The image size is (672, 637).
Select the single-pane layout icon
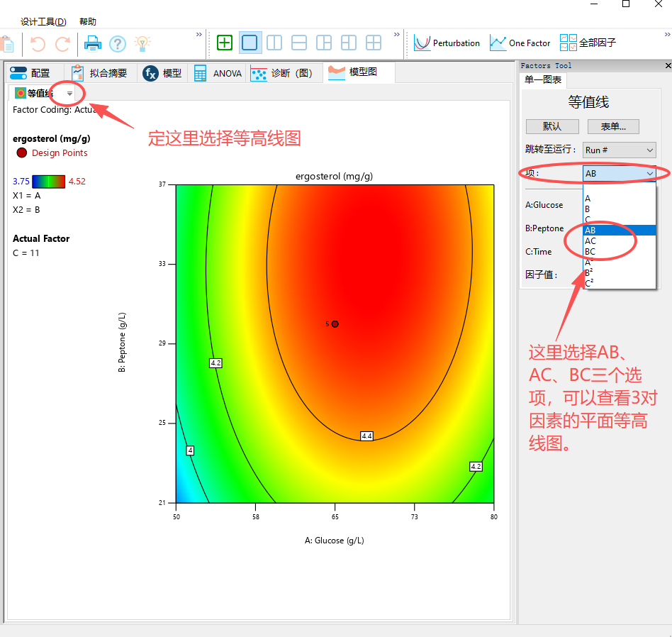coord(249,43)
